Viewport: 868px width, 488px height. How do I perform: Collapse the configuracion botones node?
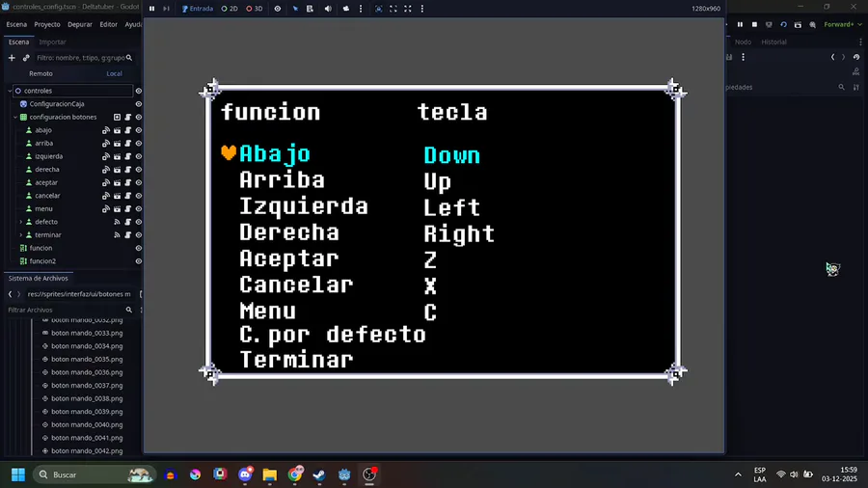(14, 118)
